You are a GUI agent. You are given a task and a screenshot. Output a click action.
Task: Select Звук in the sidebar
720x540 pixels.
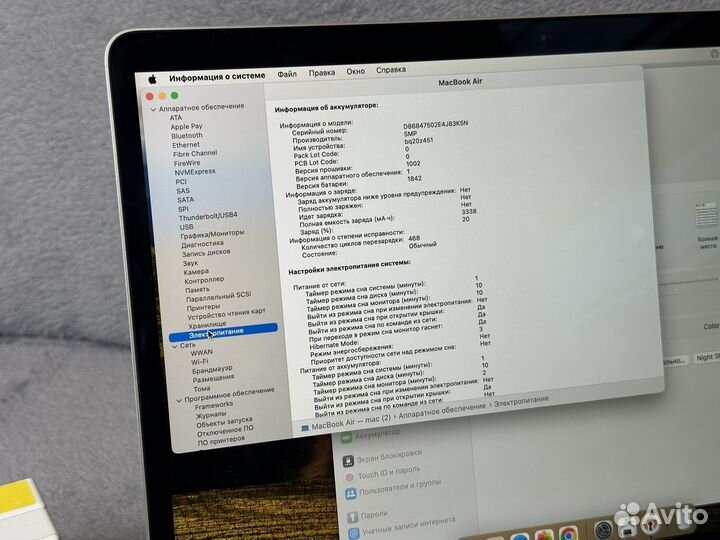coord(190,263)
